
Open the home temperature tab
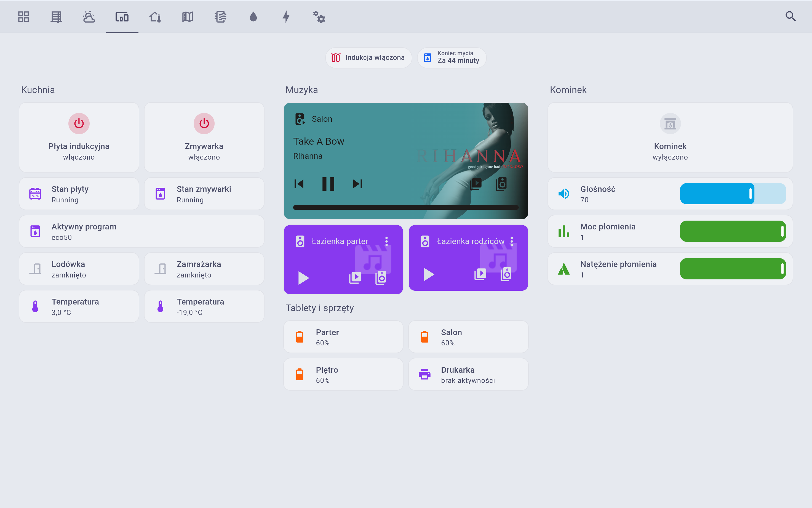[155, 17]
